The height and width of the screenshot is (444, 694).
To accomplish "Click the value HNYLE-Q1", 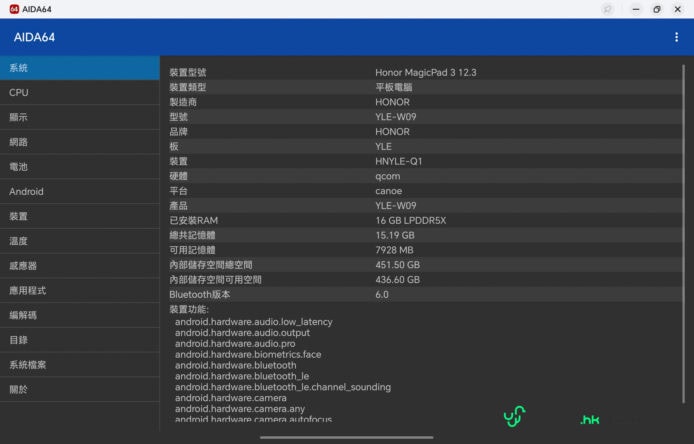I will [x=399, y=162].
